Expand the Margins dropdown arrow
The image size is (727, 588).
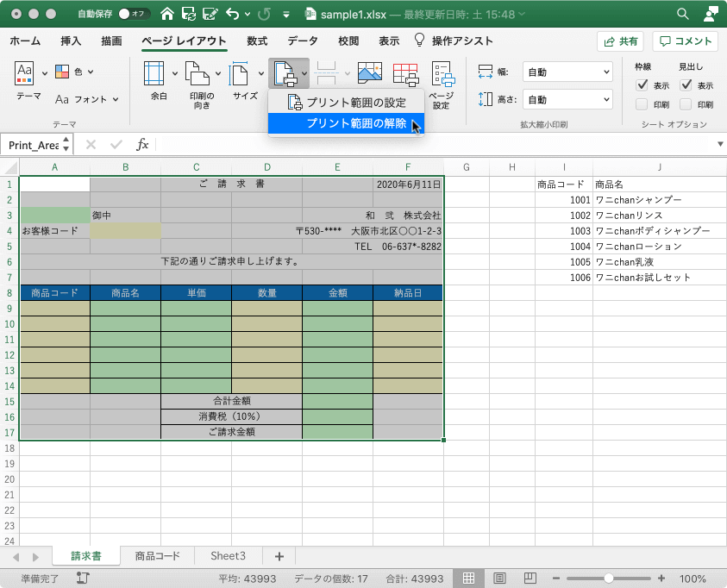(x=175, y=73)
